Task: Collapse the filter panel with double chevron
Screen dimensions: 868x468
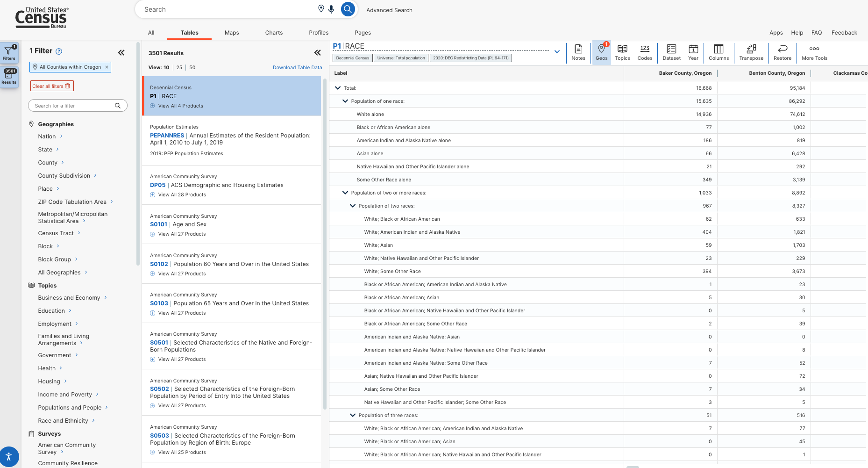Action: tap(121, 52)
